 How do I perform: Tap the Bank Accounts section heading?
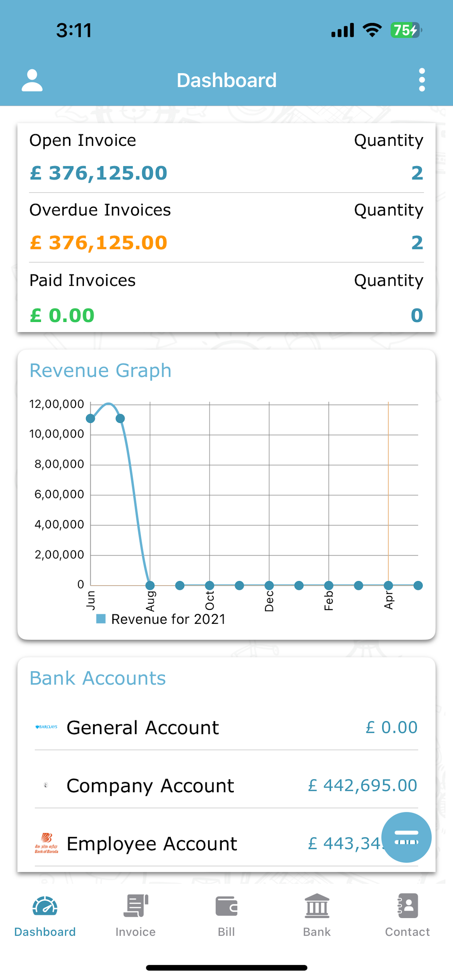point(98,678)
